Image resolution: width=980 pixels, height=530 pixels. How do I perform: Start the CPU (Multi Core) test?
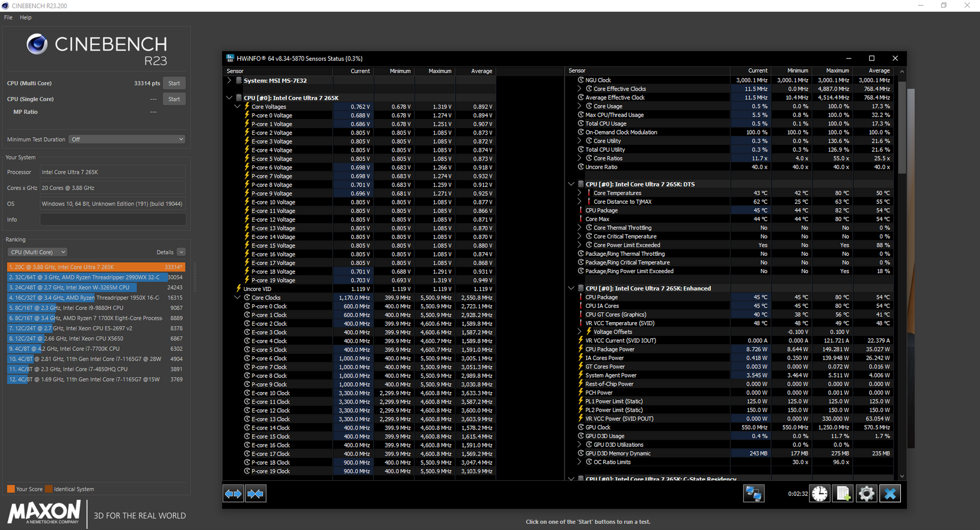point(174,83)
